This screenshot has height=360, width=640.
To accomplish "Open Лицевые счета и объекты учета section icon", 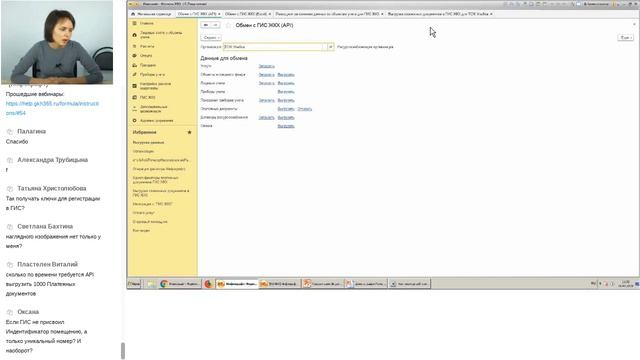I will 134,35.
